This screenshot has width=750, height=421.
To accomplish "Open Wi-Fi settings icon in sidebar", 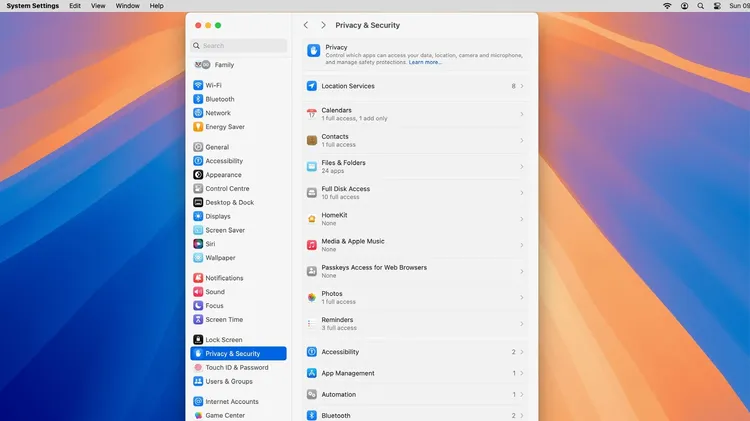I will [198, 85].
